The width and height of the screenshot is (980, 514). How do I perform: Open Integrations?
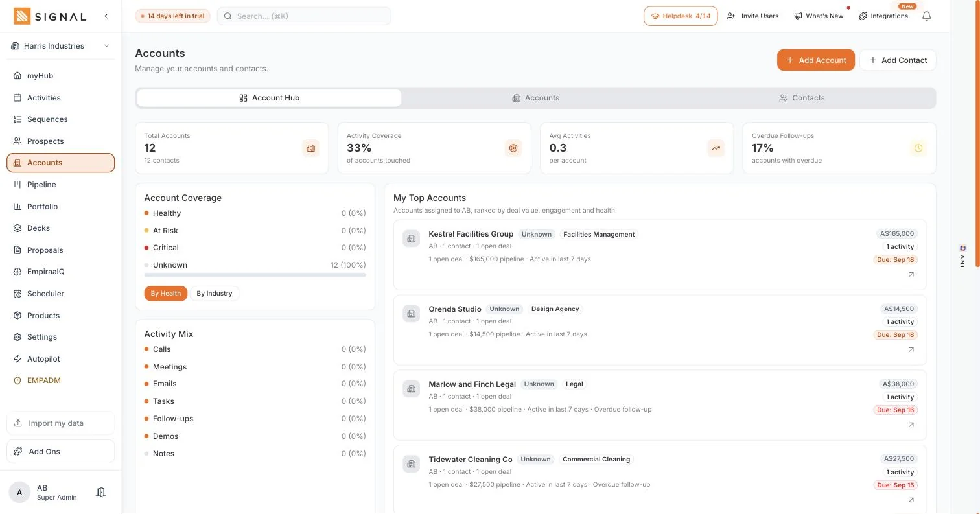click(x=883, y=16)
